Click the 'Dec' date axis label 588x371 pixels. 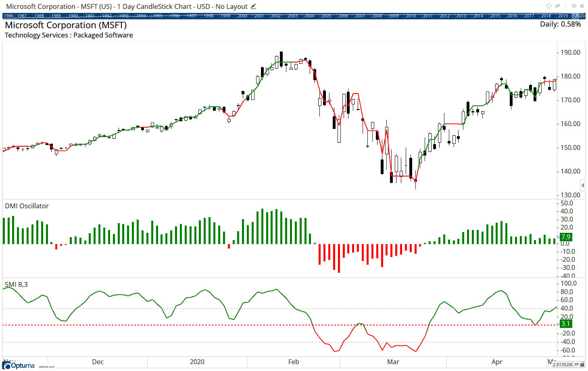(98, 362)
